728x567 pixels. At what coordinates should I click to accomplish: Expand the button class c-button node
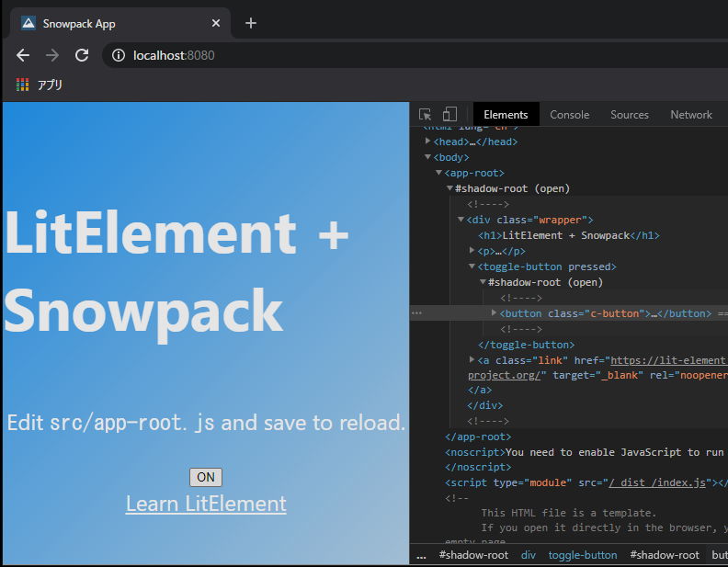tap(494, 312)
